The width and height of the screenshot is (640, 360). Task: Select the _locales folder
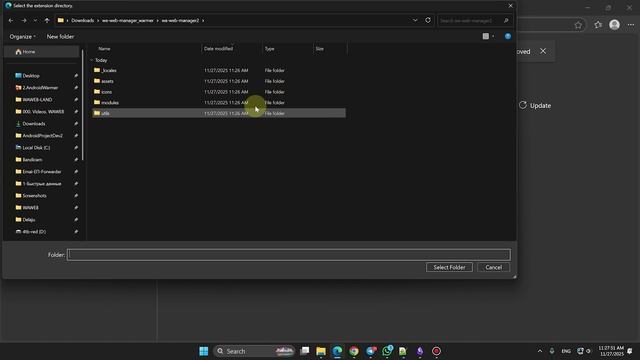pyautogui.click(x=219, y=70)
